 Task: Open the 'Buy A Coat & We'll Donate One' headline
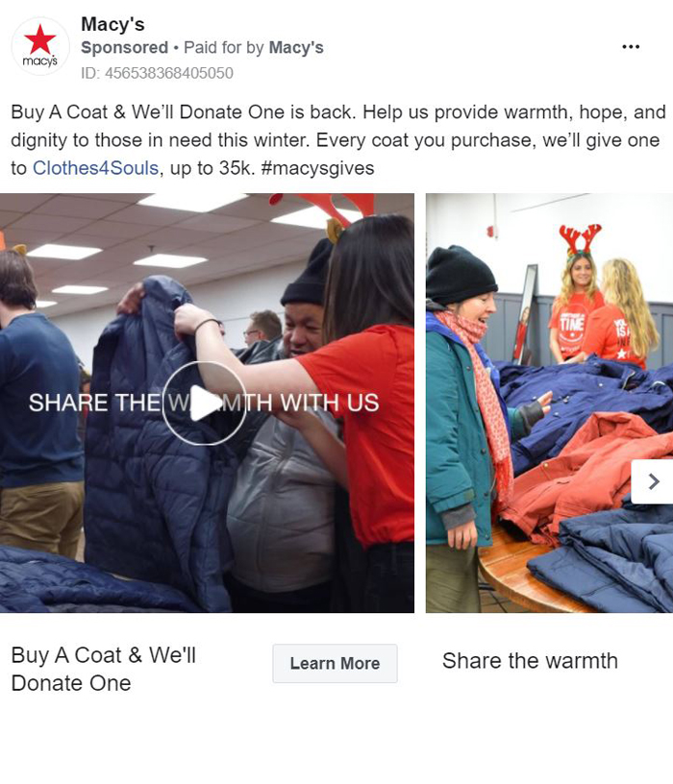[103, 669]
